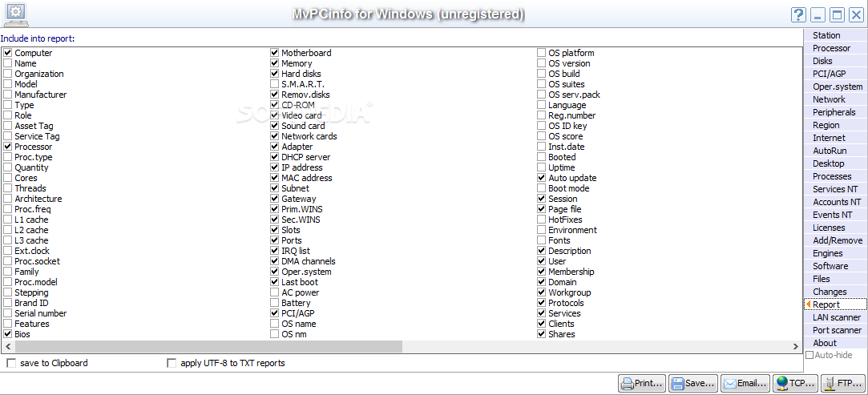Open the Oper.system tab
868x395 pixels.
835,87
